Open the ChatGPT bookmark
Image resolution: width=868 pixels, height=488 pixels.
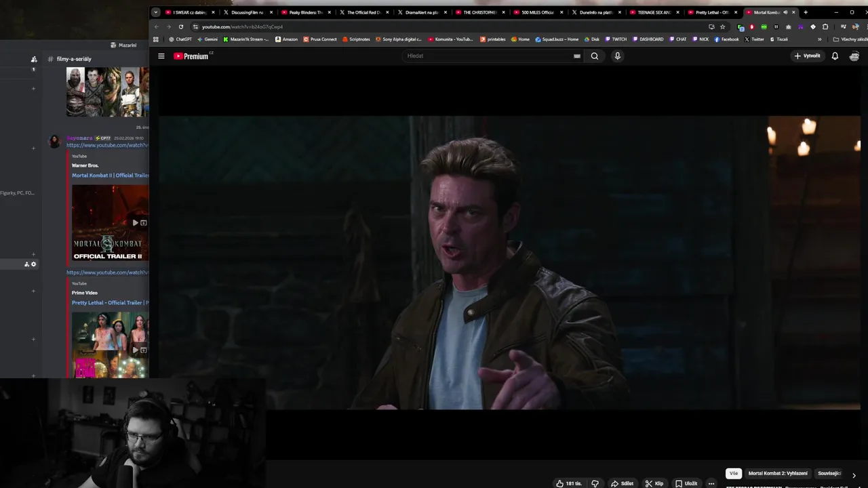pos(180,39)
